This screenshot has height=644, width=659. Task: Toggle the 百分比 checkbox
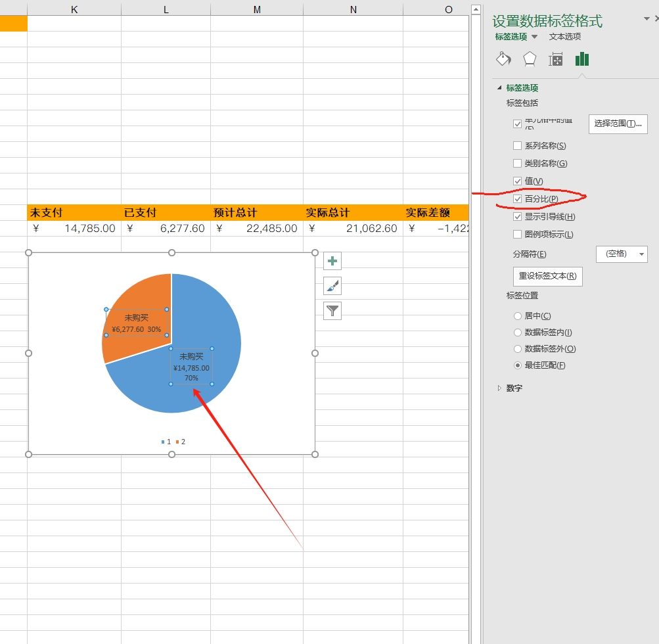518,199
